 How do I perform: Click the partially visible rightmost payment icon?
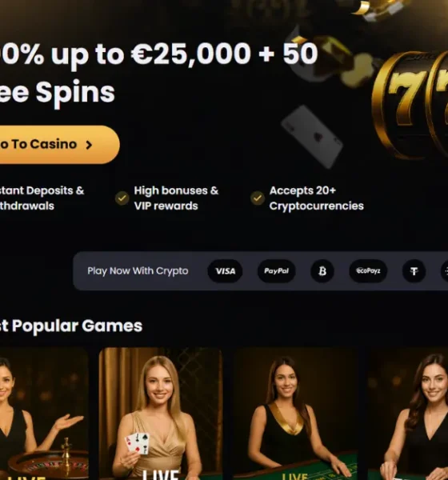tap(445, 271)
